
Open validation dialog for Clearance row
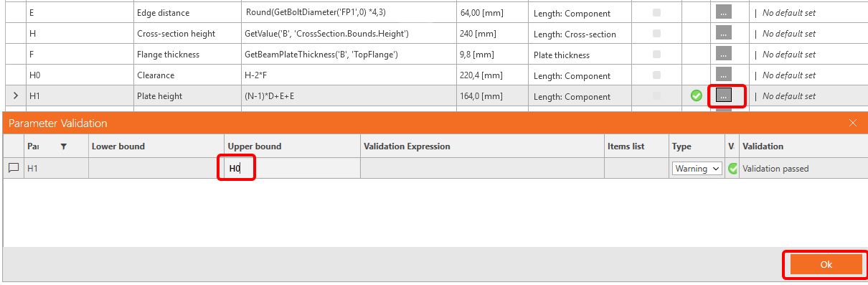click(x=724, y=75)
